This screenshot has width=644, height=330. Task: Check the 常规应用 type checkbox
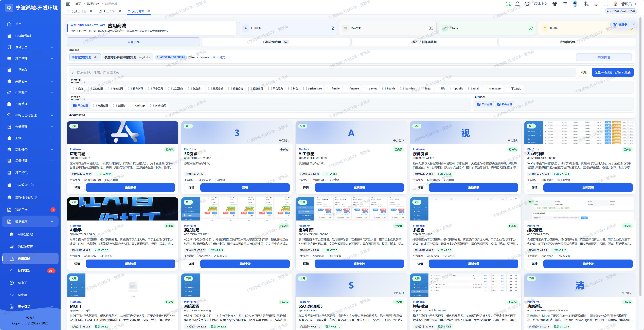tap(95, 105)
